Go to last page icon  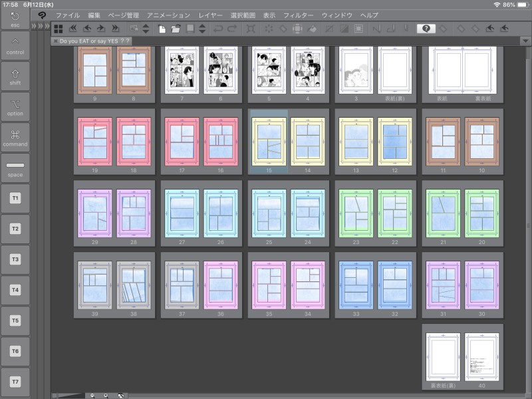point(115,29)
